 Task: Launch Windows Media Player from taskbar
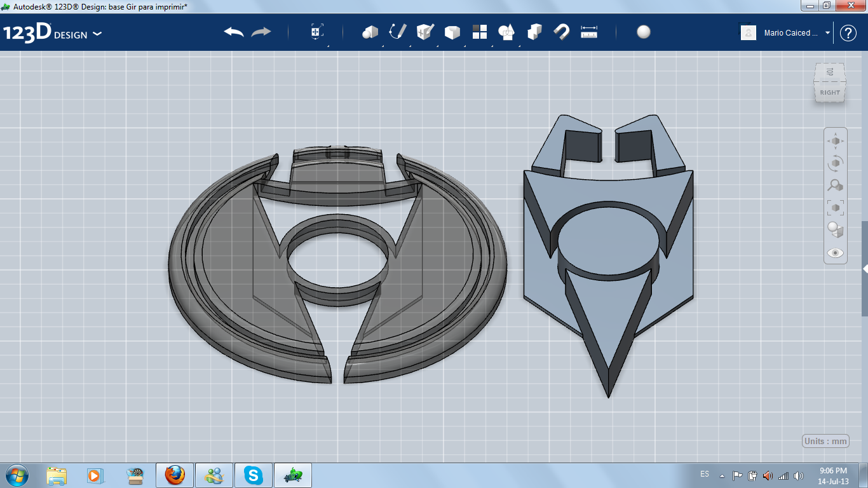(95, 475)
